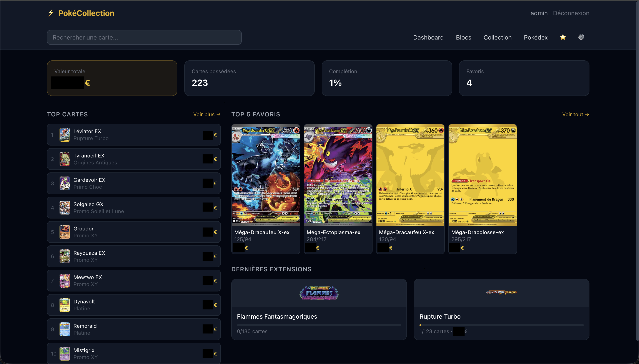This screenshot has width=639, height=364.
Task: Select the Tyranocif EX name text
Action: [89, 156]
